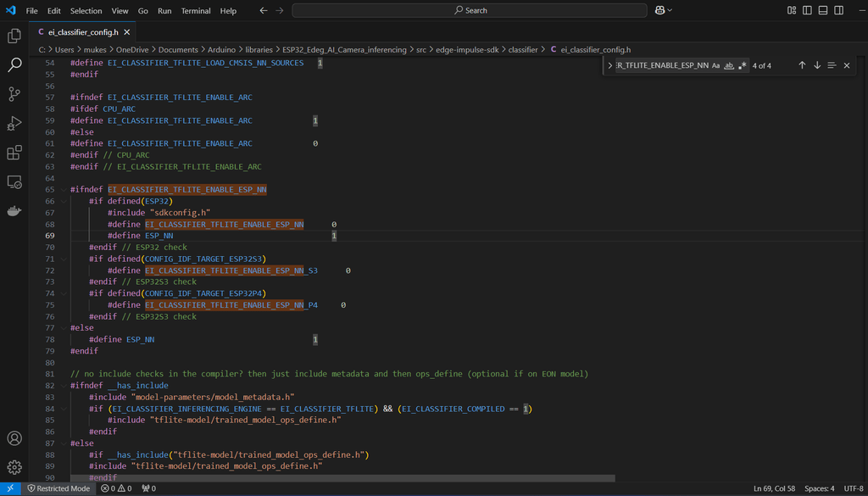The image size is (868, 496).
Task: Open the Run and Debug view
Action: point(14,124)
